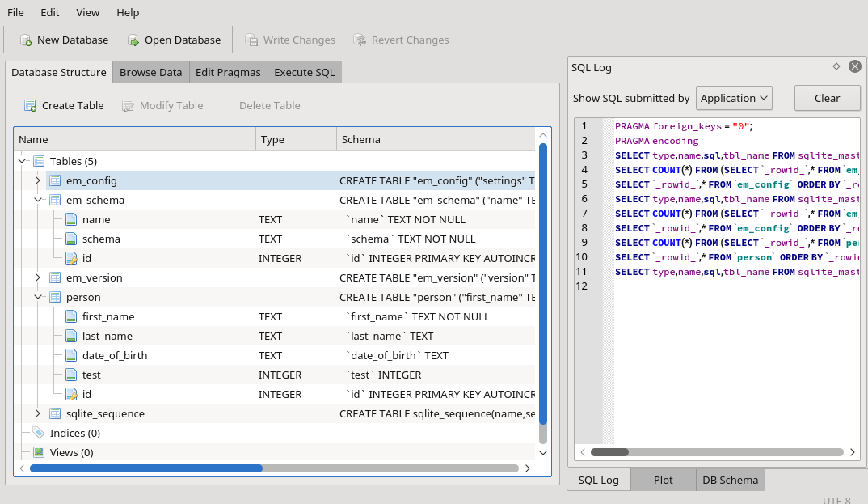Open the Edit menu
This screenshot has width=868, height=504.
tap(50, 13)
